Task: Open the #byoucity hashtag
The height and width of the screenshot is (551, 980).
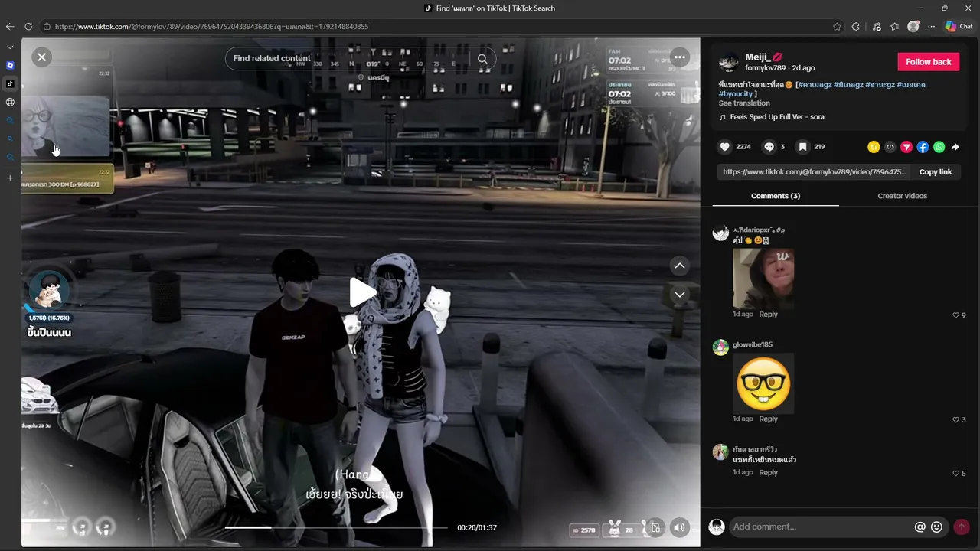Action: pos(736,94)
